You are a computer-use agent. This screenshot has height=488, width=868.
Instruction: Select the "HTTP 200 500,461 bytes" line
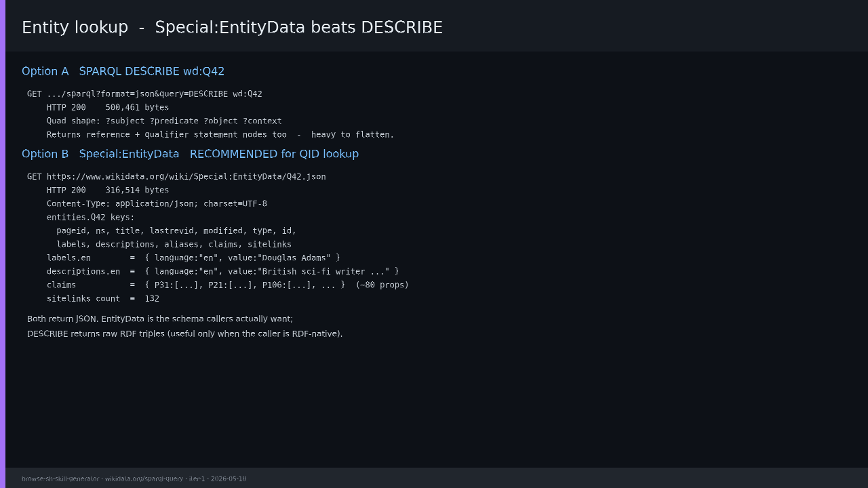[x=108, y=108]
